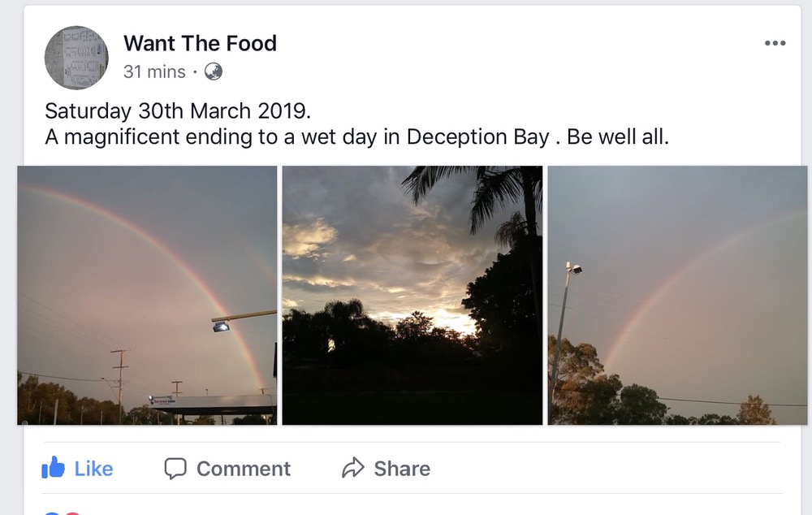Click "Be well all." at the caption end
The image size is (812, 515).
(617, 137)
